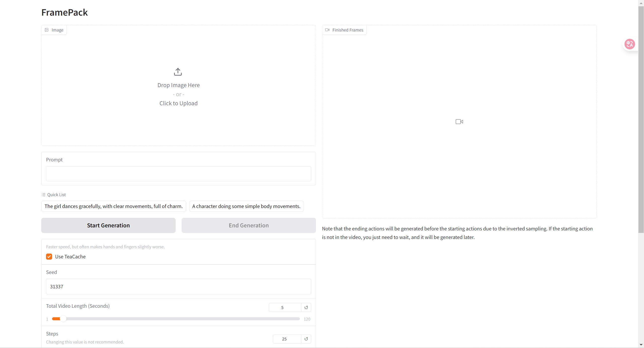
Task: Reset Steps value with the reset icon
Action: tap(306, 339)
